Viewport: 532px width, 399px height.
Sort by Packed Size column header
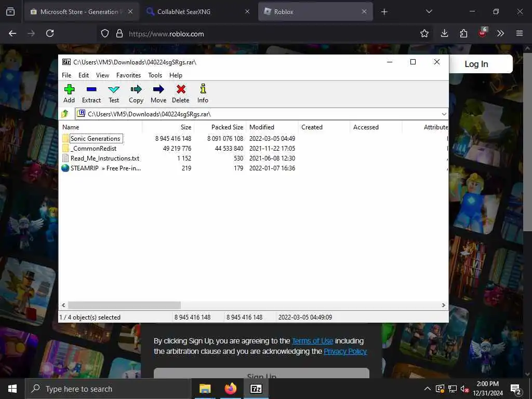[220, 127]
